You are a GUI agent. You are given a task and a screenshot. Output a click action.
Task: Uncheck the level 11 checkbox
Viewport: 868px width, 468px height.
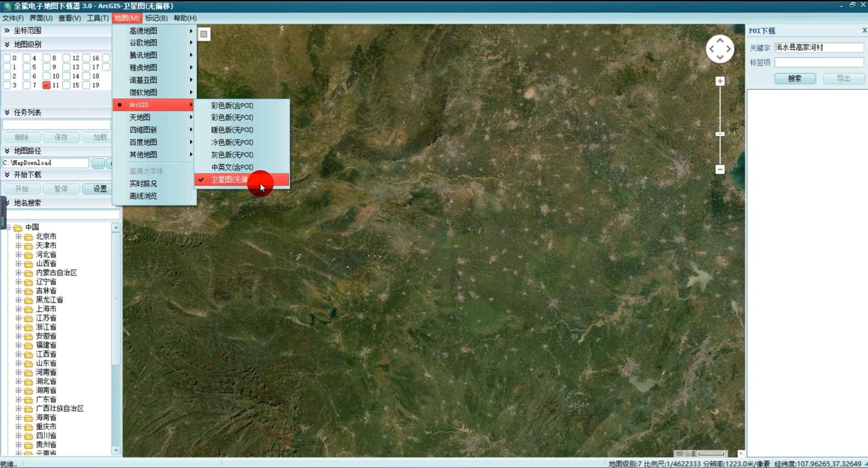[46, 85]
